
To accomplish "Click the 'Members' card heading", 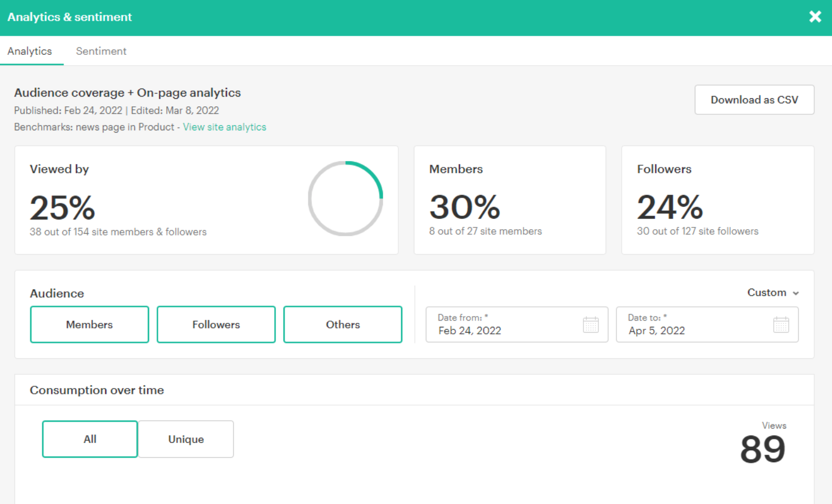I will click(x=456, y=169).
